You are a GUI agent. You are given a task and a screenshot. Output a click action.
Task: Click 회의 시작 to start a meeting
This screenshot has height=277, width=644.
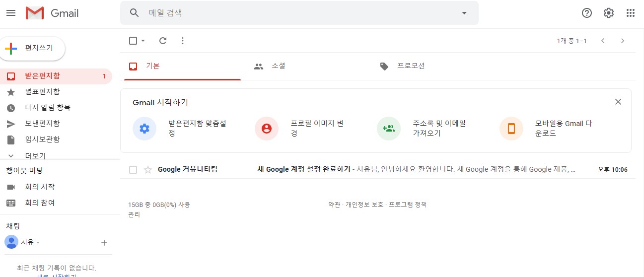[40, 187]
